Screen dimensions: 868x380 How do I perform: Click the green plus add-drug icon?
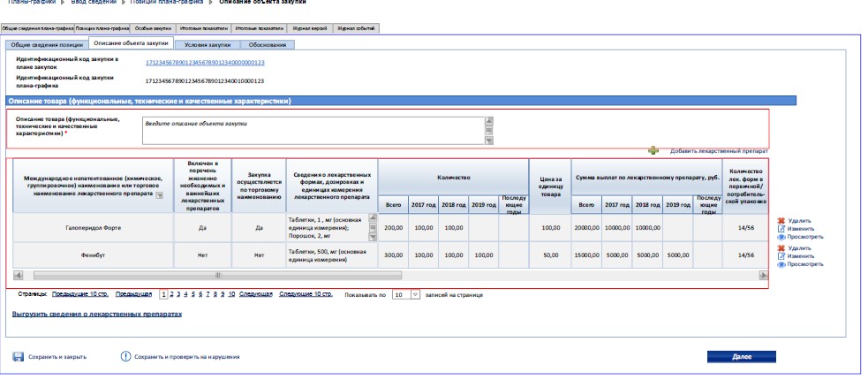pyautogui.click(x=653, y=150)
